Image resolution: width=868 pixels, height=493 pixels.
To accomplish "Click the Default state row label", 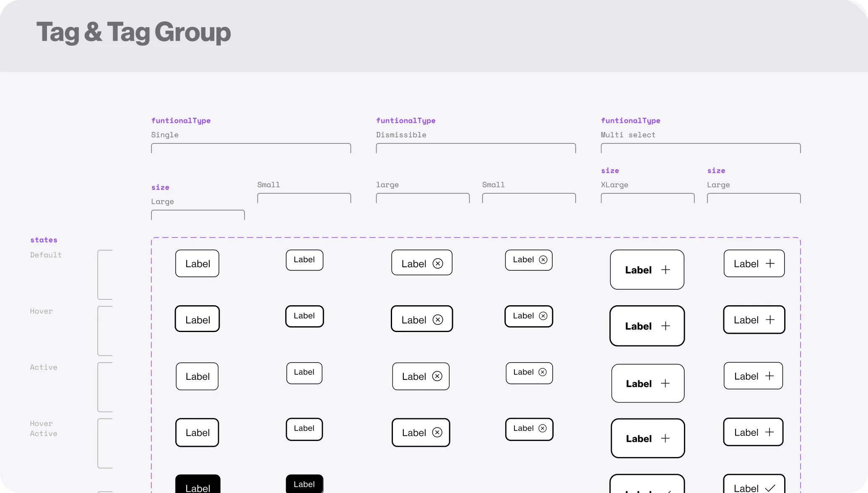I will pos(46,255).
